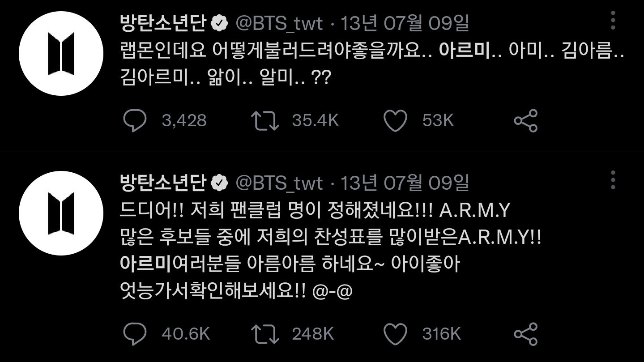
Task: View the first tweet's 3,428 replies count
Action: [x=184, y=121]
